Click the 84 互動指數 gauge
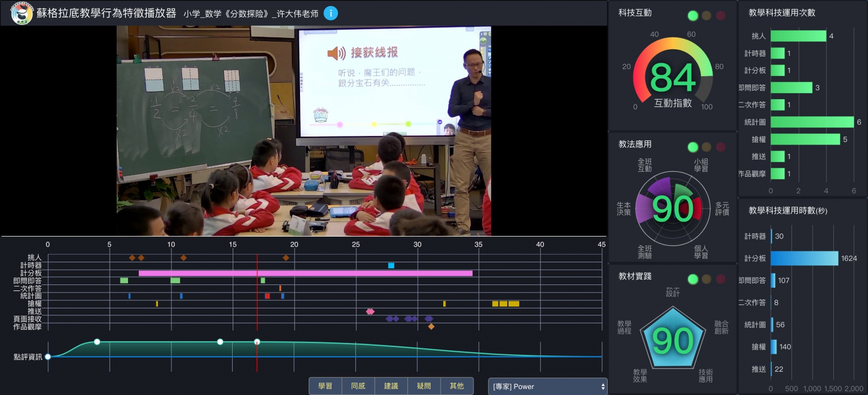The image size is (868, 395). (673, 73)
